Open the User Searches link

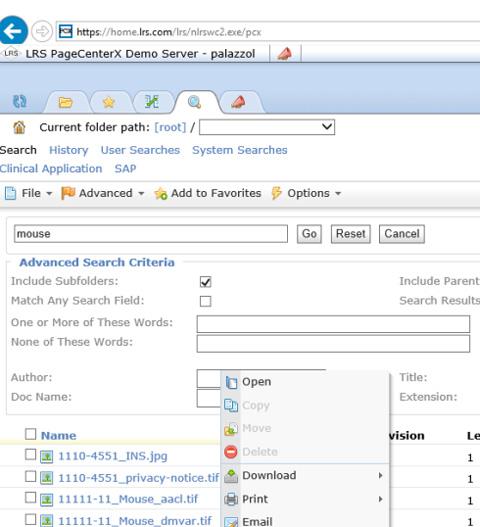tap(140, 150)
